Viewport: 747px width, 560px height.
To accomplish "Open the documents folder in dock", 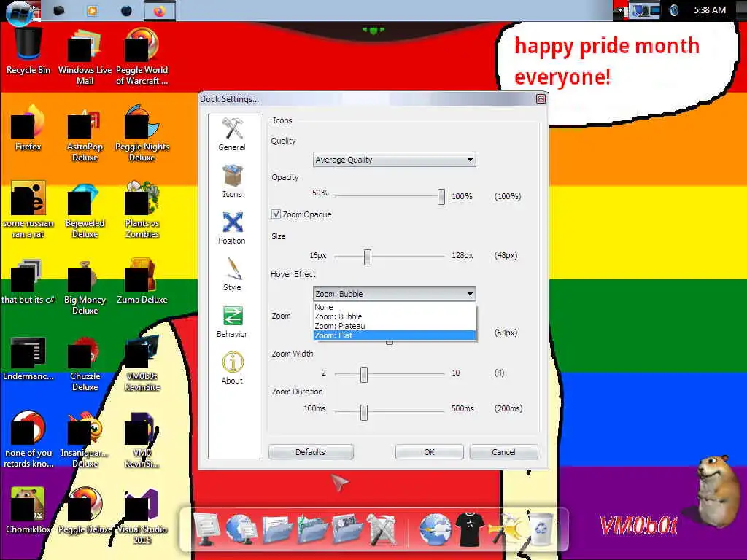I will (276, 529).
